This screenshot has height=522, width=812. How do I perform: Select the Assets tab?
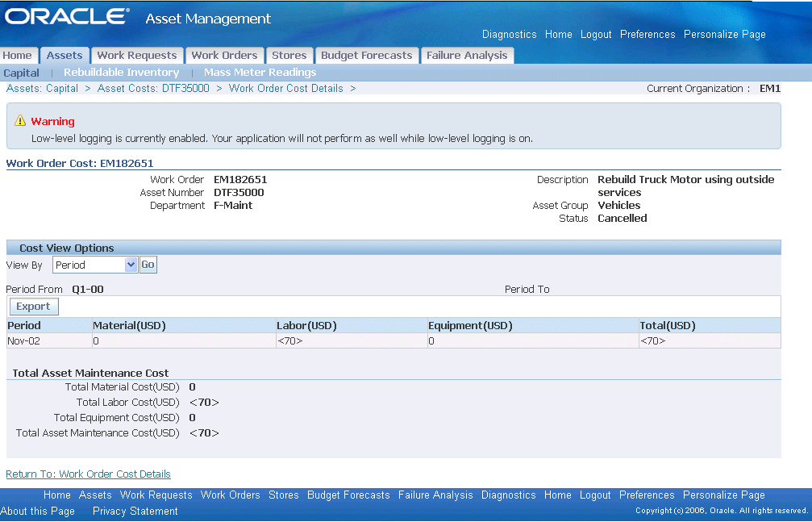(65, 56)
